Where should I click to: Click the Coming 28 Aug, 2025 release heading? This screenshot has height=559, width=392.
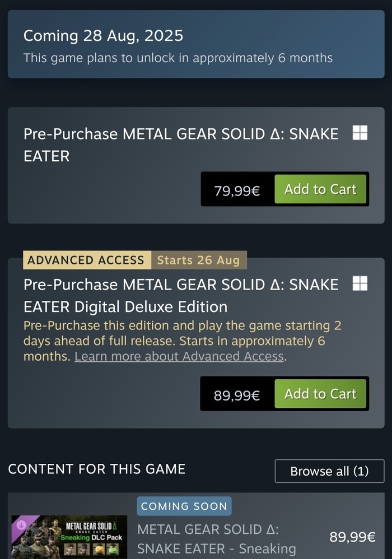(x=103, y=36)
